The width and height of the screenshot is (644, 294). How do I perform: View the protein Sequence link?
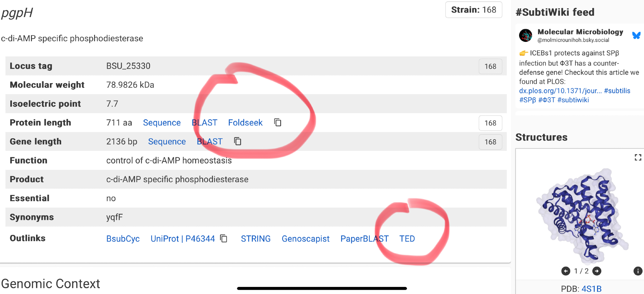pos(162,123)
